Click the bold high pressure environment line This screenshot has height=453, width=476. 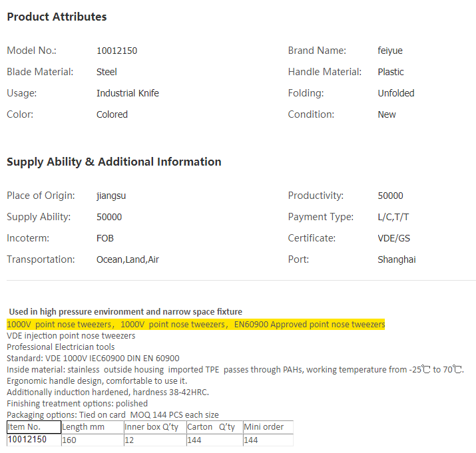[x=126, y=311]
